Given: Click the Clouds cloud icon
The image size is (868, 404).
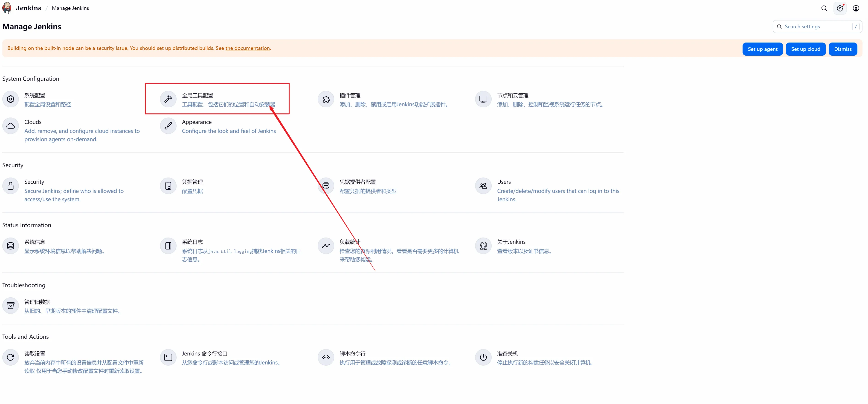Looking at the screenshot, I should pyautogui.click(x=10, y=126).
